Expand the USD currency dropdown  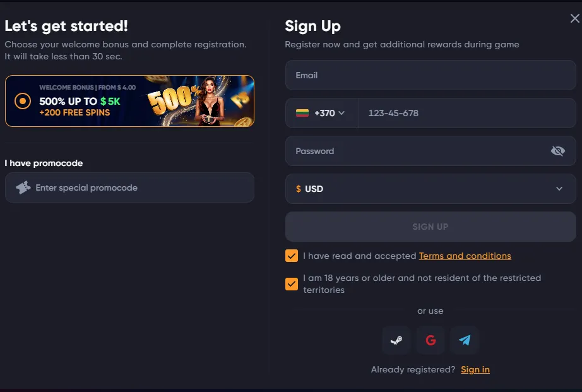(x=559, y=189)
